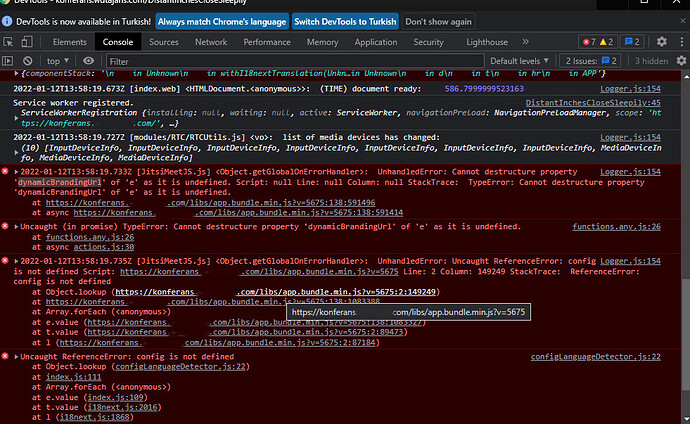Screen dimensions: 690x424
Task: Open the Default levels dropdown
Action: [519, 61]
